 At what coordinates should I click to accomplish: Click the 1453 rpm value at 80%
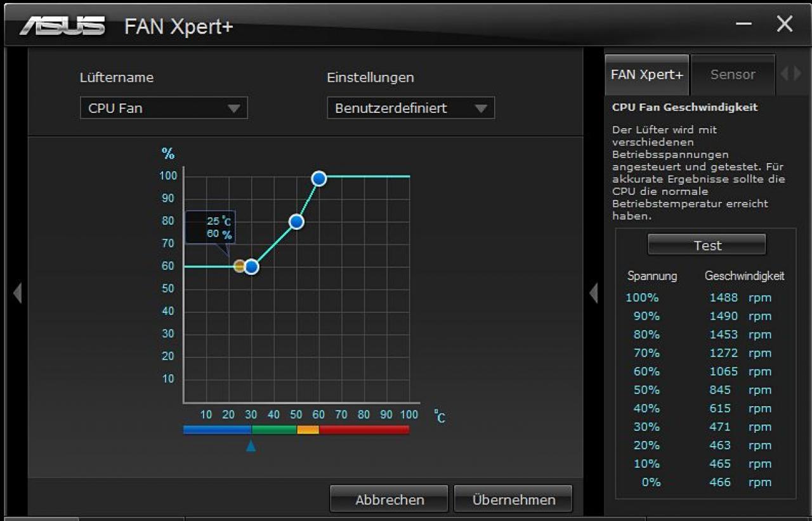[740, 334]
